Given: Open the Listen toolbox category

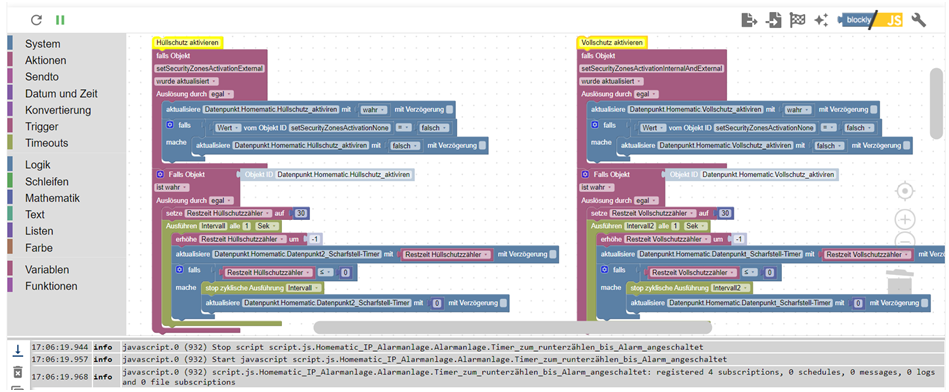Looking at the screenshot, I should [x=39, y=231].
